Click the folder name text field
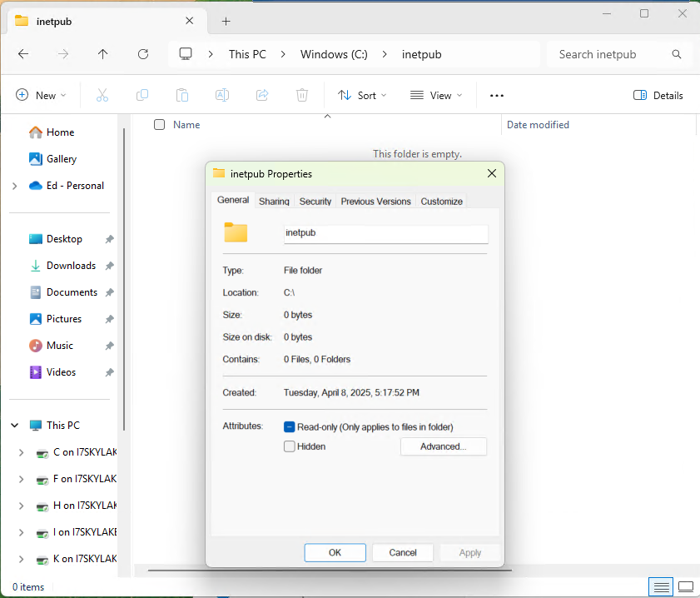This screenshot has width=700, height=598. [x=385, y=233]
